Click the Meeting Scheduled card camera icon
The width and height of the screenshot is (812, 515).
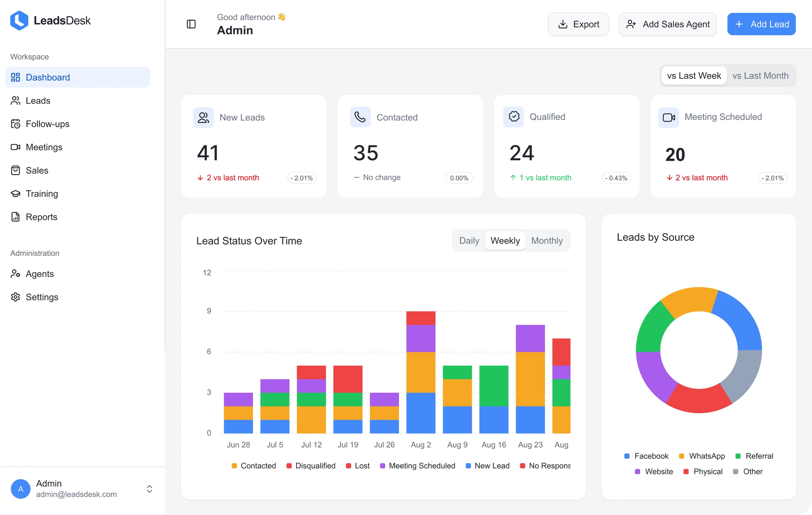(x=669, y=117)
